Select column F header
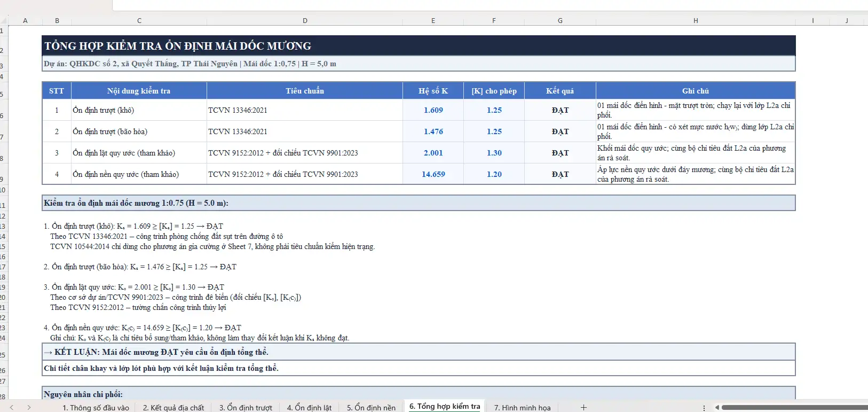868x412 pixels. click(x=494, y=21)
